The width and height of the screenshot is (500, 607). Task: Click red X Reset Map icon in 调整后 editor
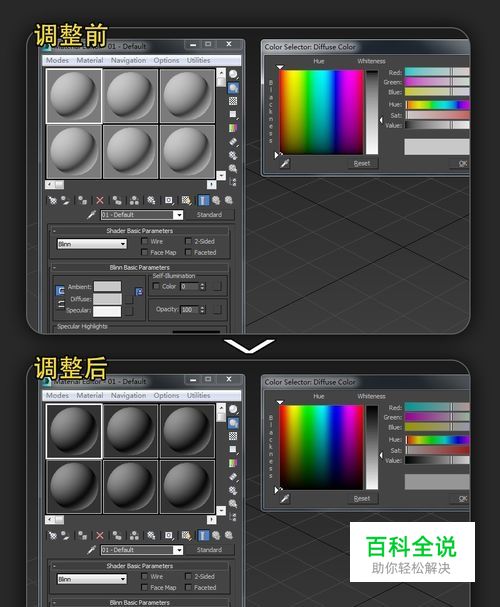click(100, 535)
